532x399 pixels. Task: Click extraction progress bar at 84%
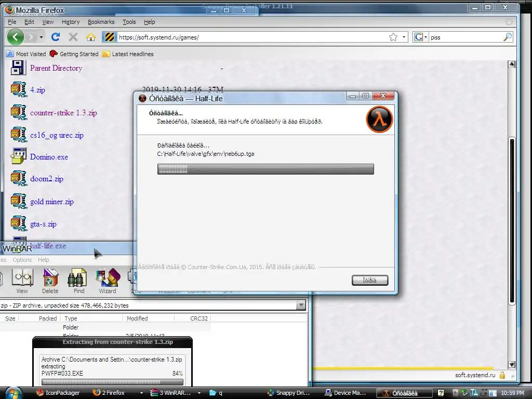[112, 382]
